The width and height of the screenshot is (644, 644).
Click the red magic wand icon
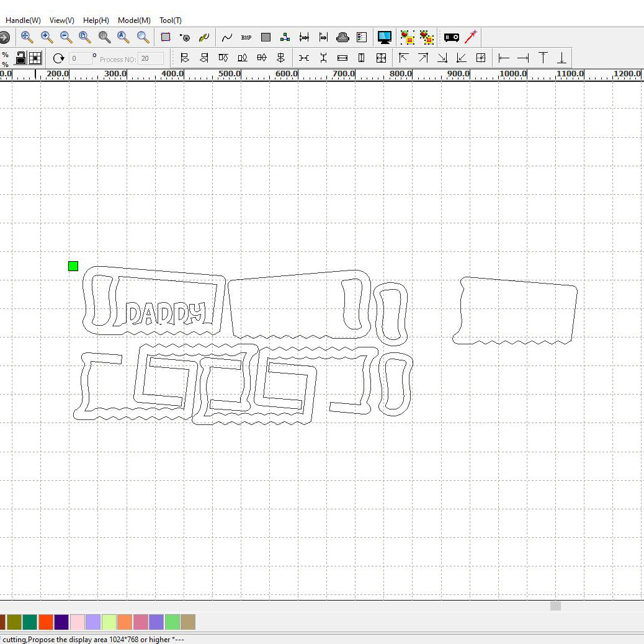coord(471,37)
